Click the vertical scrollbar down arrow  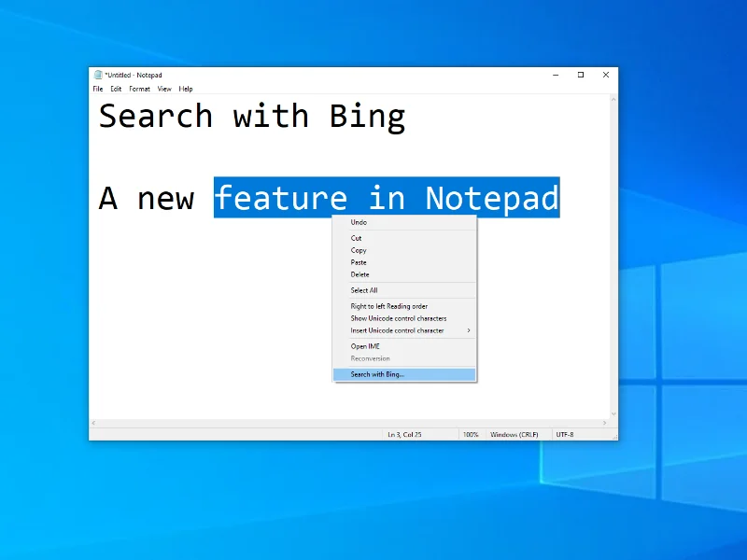pyautogui.click(x=613, y=414)
